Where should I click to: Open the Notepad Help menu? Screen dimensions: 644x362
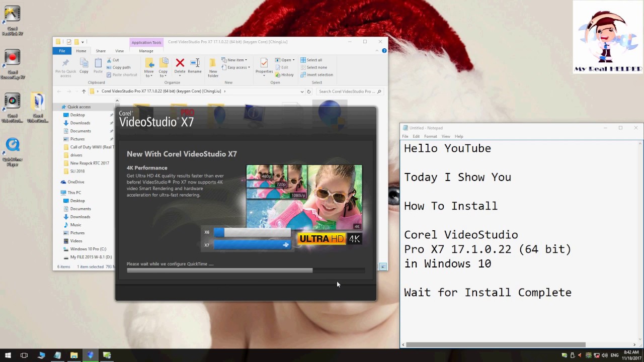click(459, 136)
